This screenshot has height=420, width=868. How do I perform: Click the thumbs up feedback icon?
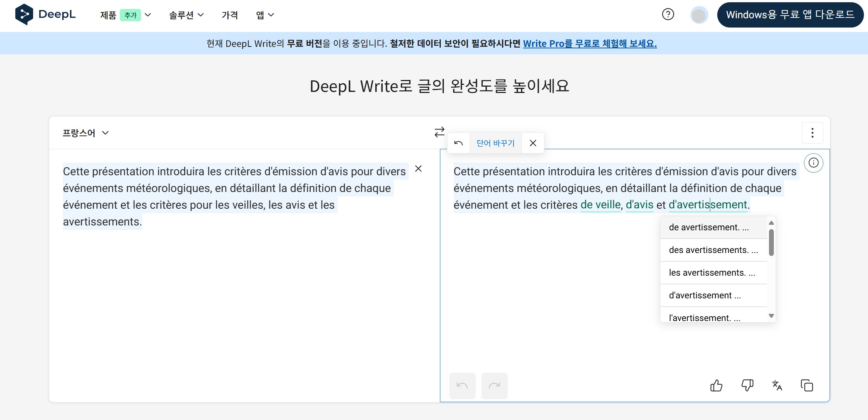tap(716, 385)
